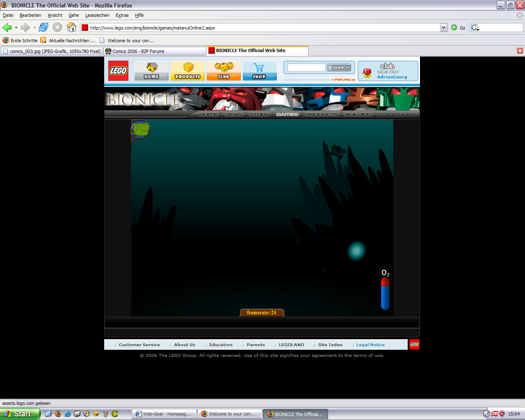Click the LEGO club minifigure head icon

[367, 73]
